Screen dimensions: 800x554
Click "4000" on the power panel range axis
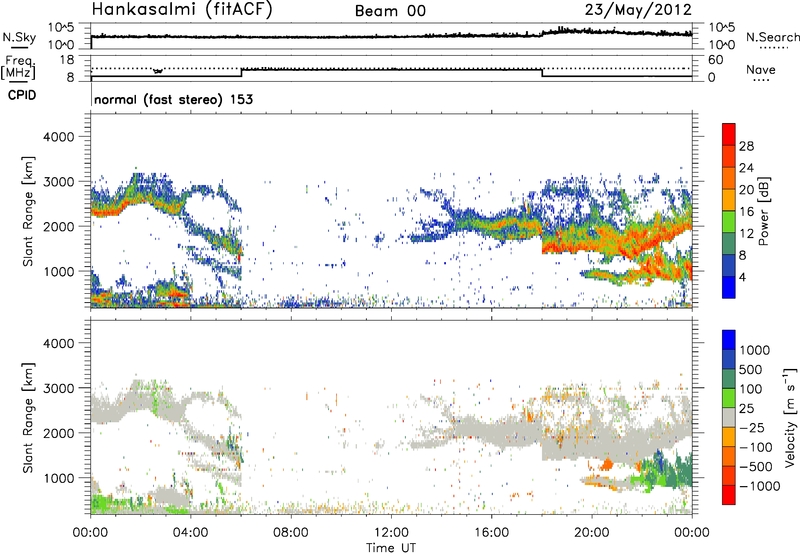point(58,137)
